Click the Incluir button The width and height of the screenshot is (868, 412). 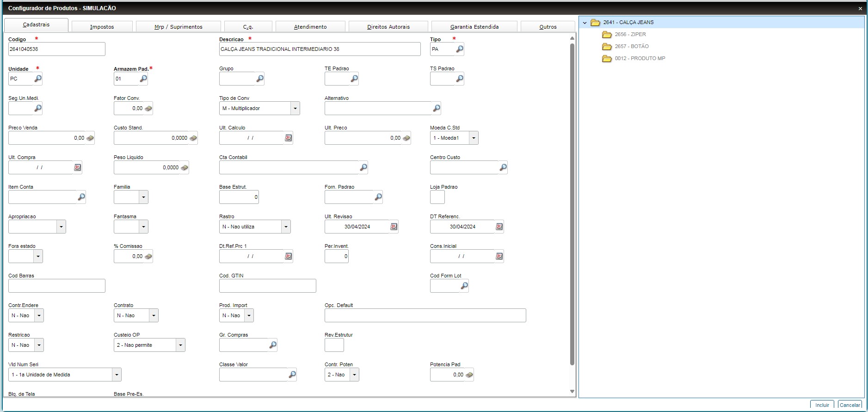coord(822,405)
